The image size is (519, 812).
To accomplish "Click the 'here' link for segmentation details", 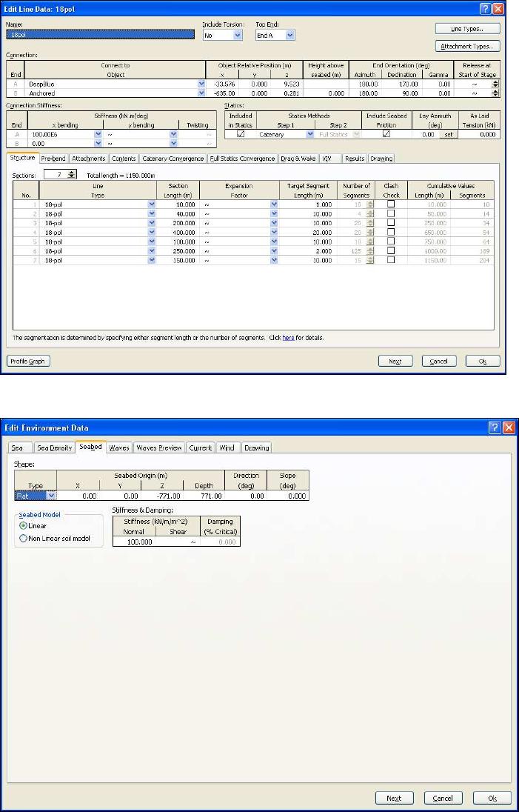I will [288, 338].
